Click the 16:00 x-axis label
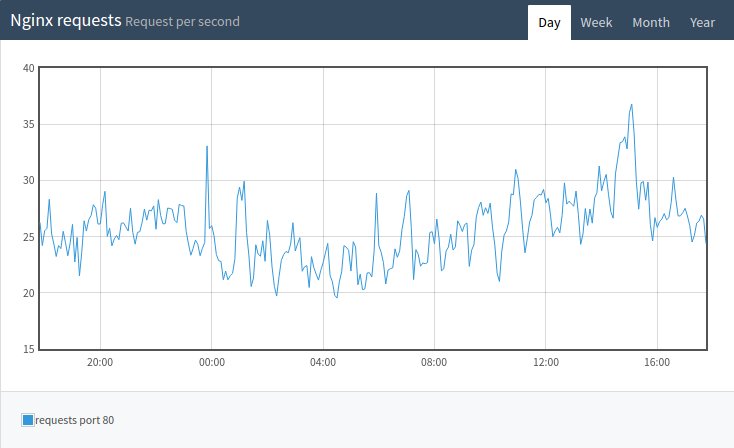 click(657, 362)
